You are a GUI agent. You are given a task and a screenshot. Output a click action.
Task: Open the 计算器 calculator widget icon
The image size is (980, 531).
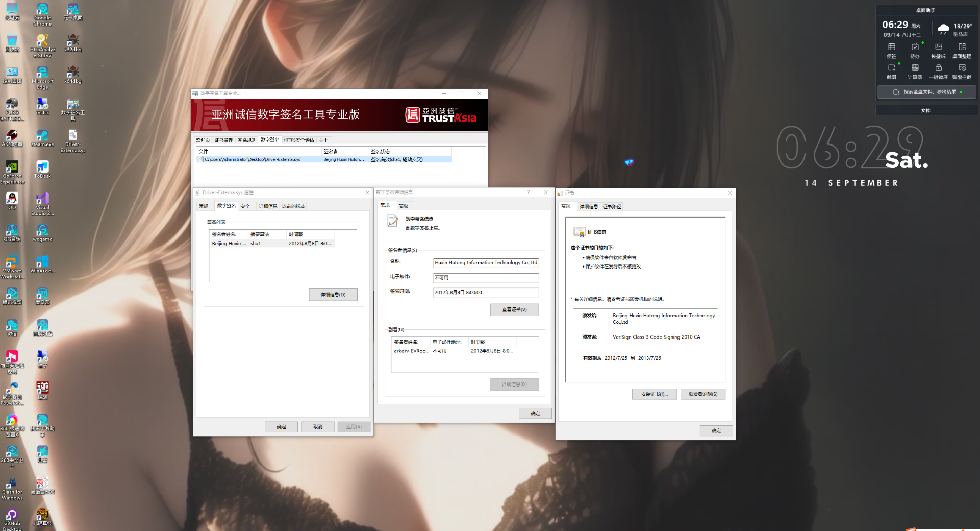pyautogui.click(x=915, y=68)
